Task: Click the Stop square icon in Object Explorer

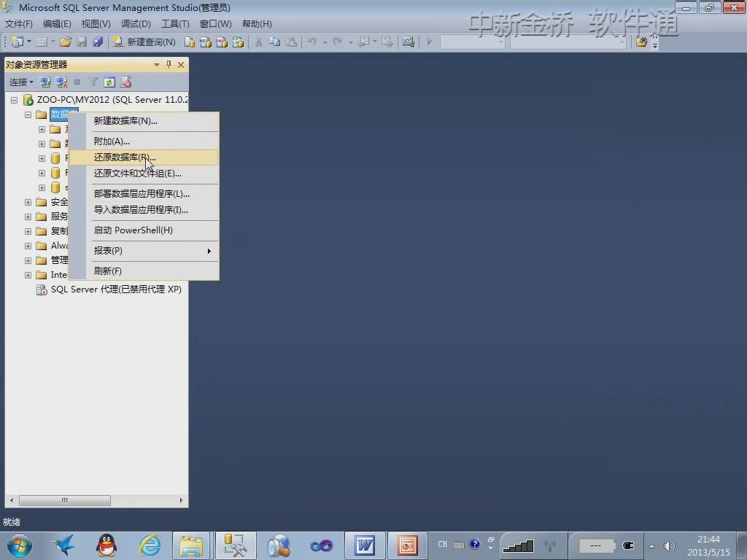Action: pos(77,82)
